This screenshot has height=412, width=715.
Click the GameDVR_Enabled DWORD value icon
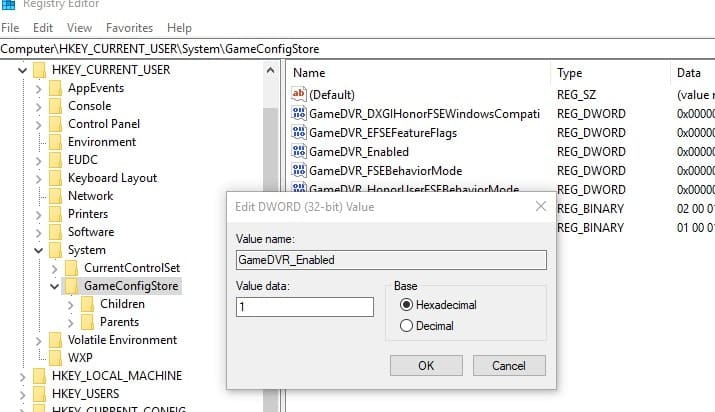point(299,152)
